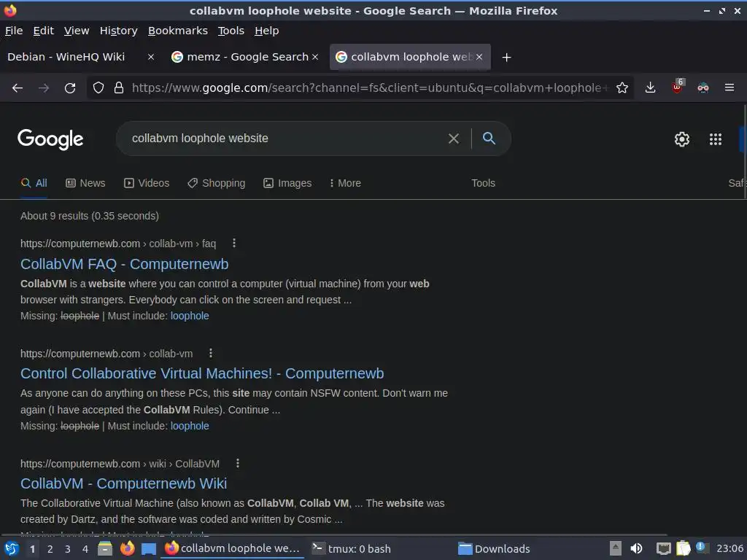The image size is (747, 560).
Task: Open the network tray icon
Action: click(x=663, y=548)
